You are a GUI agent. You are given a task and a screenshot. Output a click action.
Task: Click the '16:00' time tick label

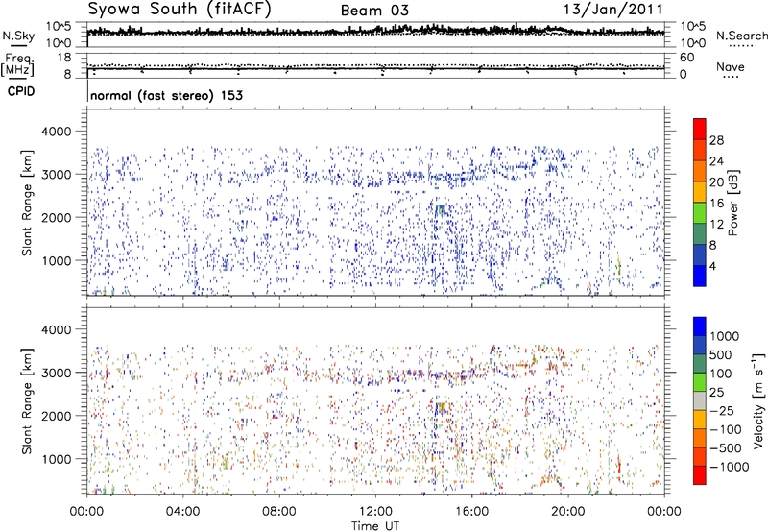tap(471, 511)
